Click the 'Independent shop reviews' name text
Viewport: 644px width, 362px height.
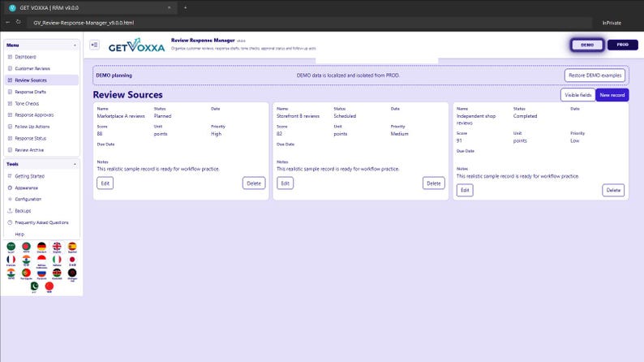[x=476, y=119]
